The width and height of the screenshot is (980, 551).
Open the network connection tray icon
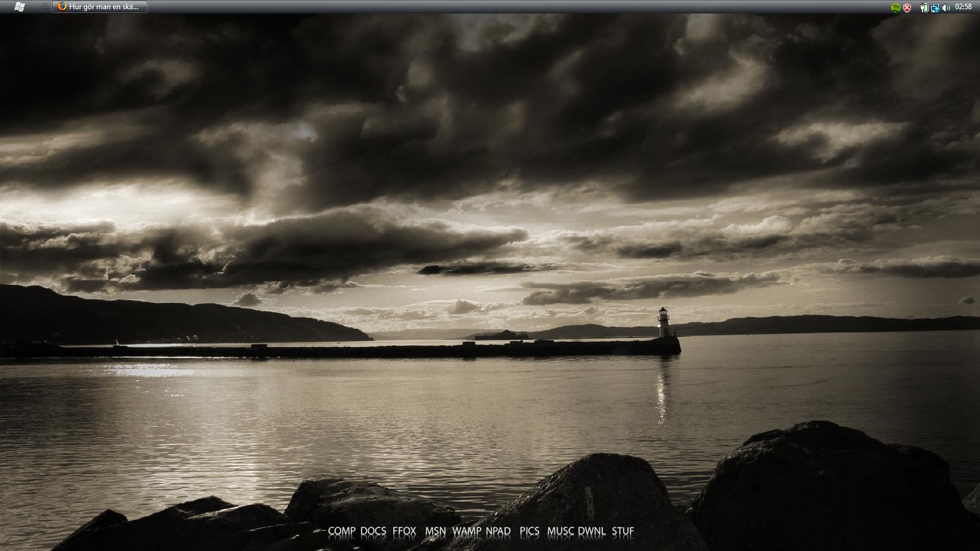click(935, 7)
